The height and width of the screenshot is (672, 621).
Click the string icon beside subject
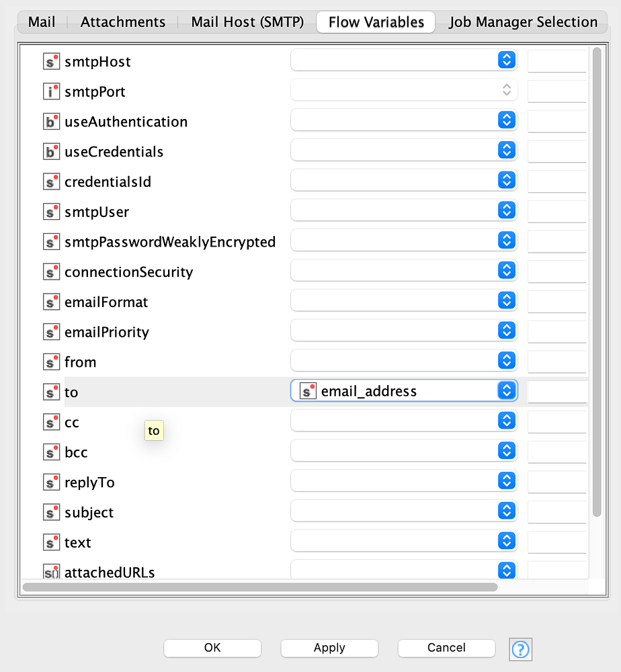(52, 513)
